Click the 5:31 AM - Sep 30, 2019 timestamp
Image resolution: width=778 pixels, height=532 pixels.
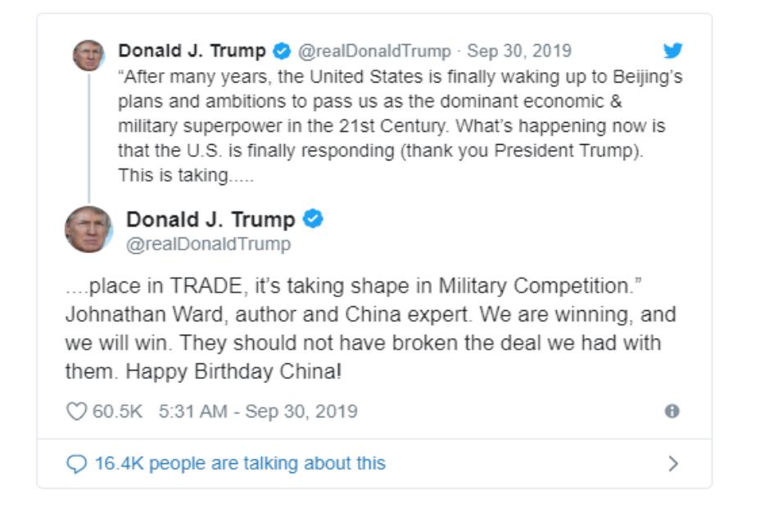click(258, 411)
